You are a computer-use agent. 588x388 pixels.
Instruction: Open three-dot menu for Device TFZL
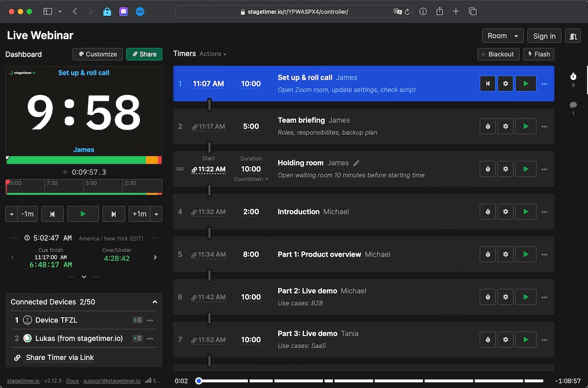point(150,320)
